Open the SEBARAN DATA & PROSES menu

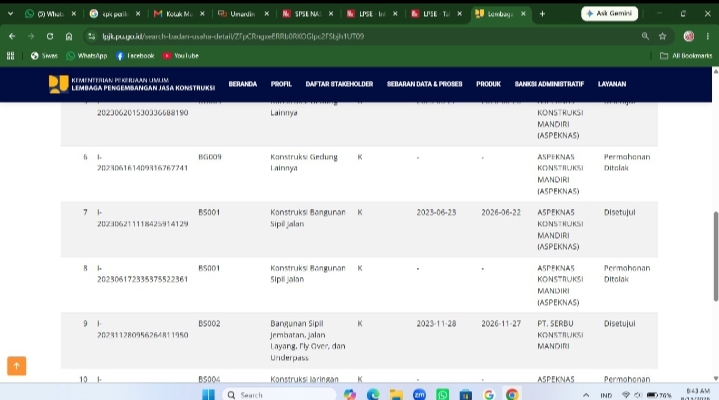point(424,84)
